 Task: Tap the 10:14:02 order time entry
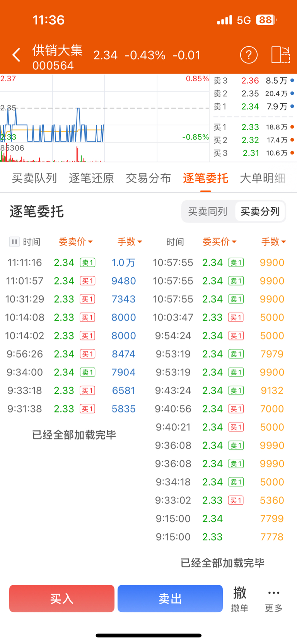pyautogui.click(x=25, y=336)
